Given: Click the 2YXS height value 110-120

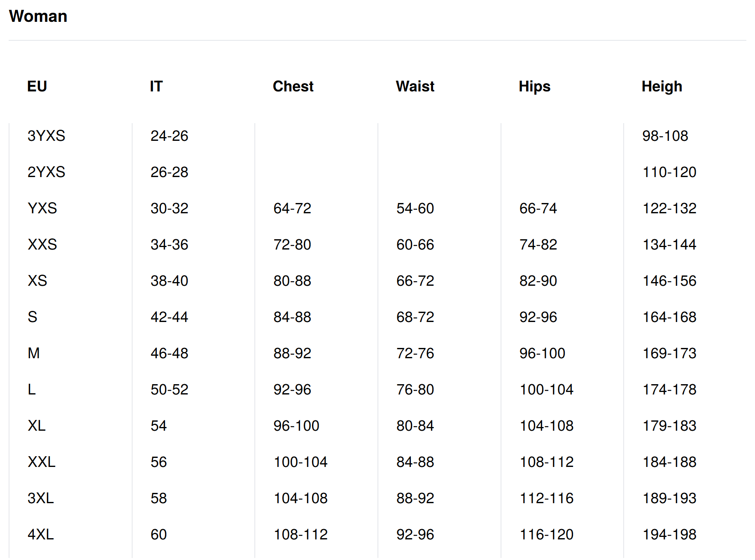Looking at the screenshot, I should pyautogui.click(x=669, y=172).
